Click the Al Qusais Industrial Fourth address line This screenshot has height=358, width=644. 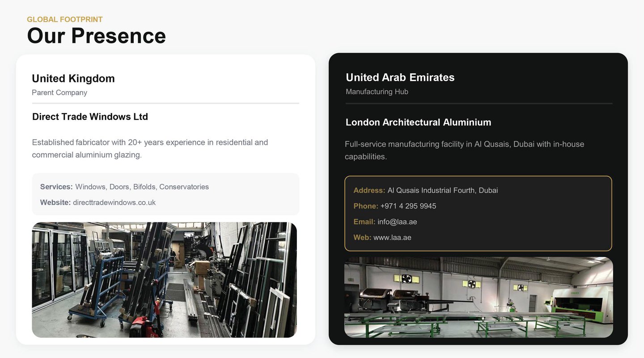425,190
